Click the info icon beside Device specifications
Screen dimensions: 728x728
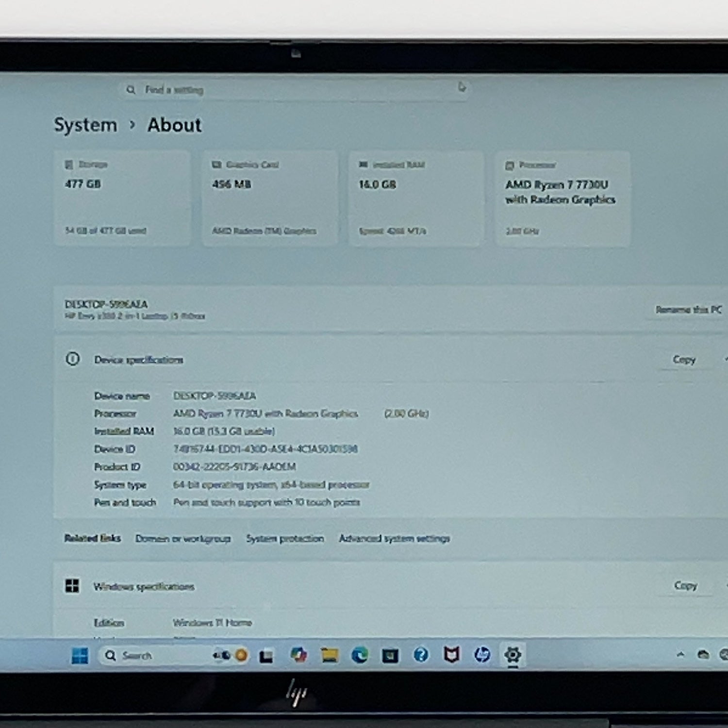[x=73, y=359]
